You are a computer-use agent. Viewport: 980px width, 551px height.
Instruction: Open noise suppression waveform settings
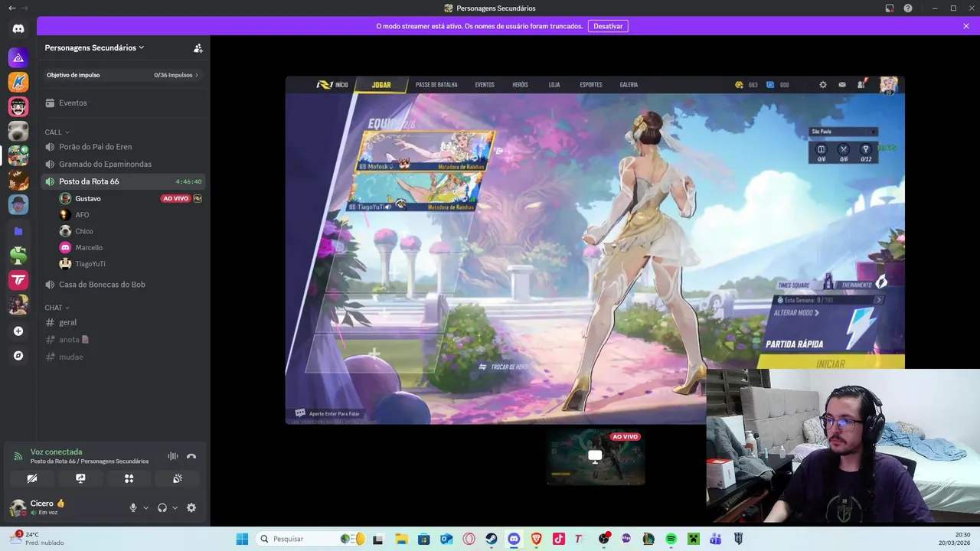click(x=173, y=456)
